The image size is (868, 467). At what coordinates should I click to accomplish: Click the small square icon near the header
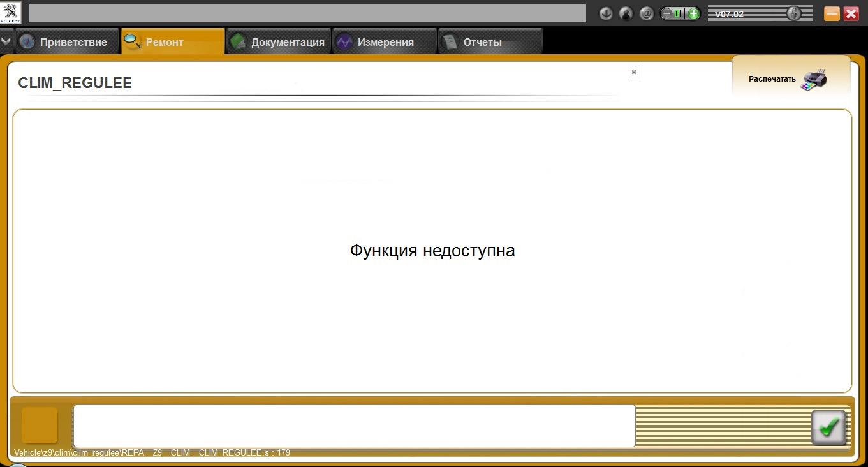tap(633, 72)
